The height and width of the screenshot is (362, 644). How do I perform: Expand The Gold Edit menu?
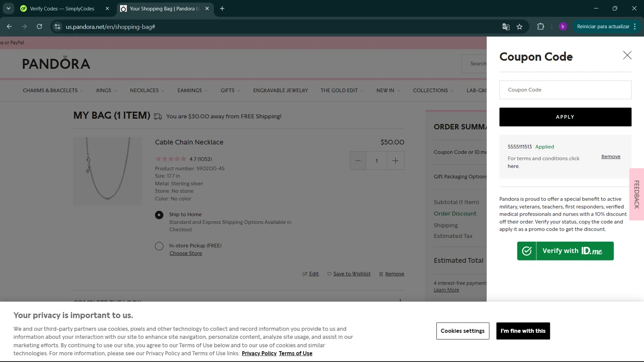coord(342,90)
